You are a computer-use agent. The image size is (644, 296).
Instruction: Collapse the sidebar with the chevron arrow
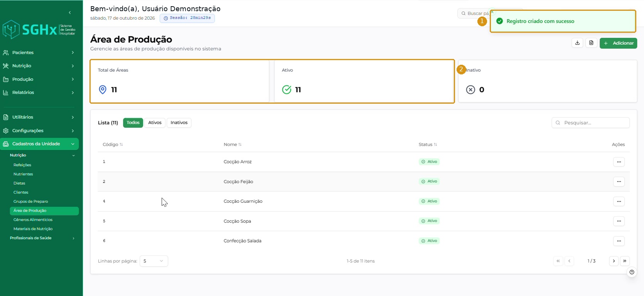[x=70, y=13]
